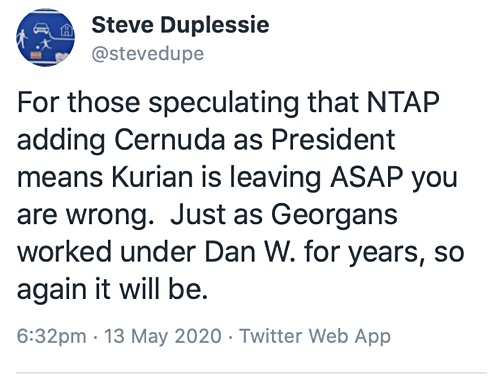Click the name Cernuda in the tweet
This screenshot has width=500, height=377.
point(170,139)
